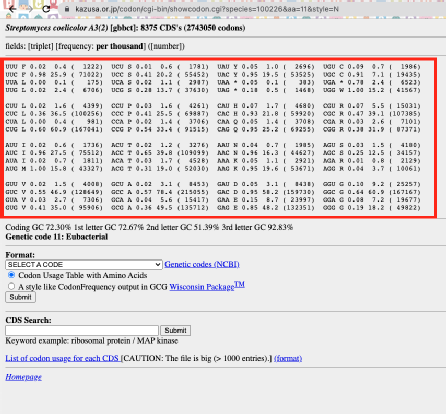Viewport: 446px width, 414px height.
Task: Click the Coding GC 72.30% text line
Action: 149,227
